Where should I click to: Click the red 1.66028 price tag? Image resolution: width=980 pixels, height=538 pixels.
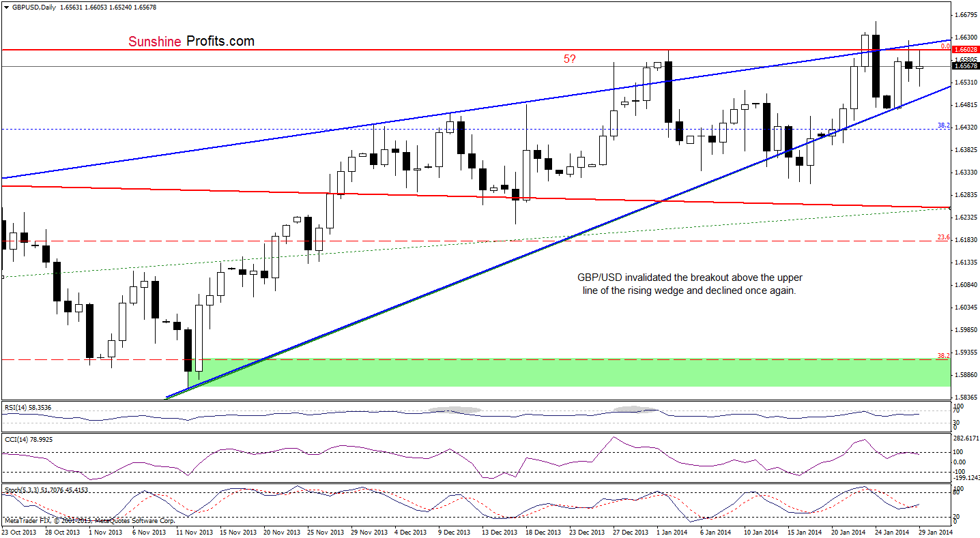[965, 49]
